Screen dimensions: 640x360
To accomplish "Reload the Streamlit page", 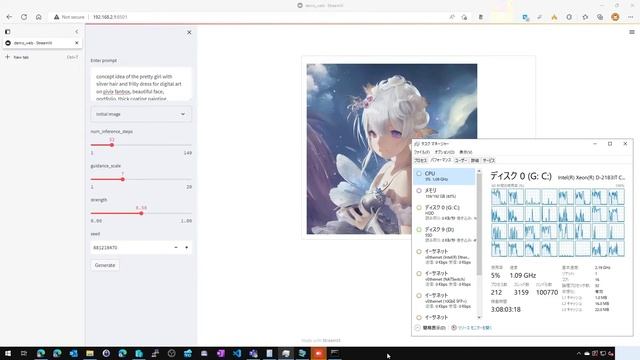I will pos(24,17).
